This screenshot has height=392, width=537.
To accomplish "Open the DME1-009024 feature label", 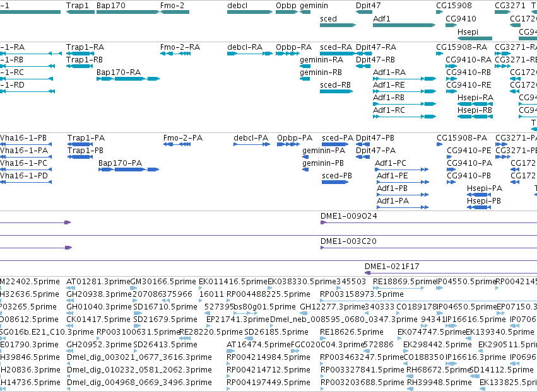I will [x=348, y=216].
